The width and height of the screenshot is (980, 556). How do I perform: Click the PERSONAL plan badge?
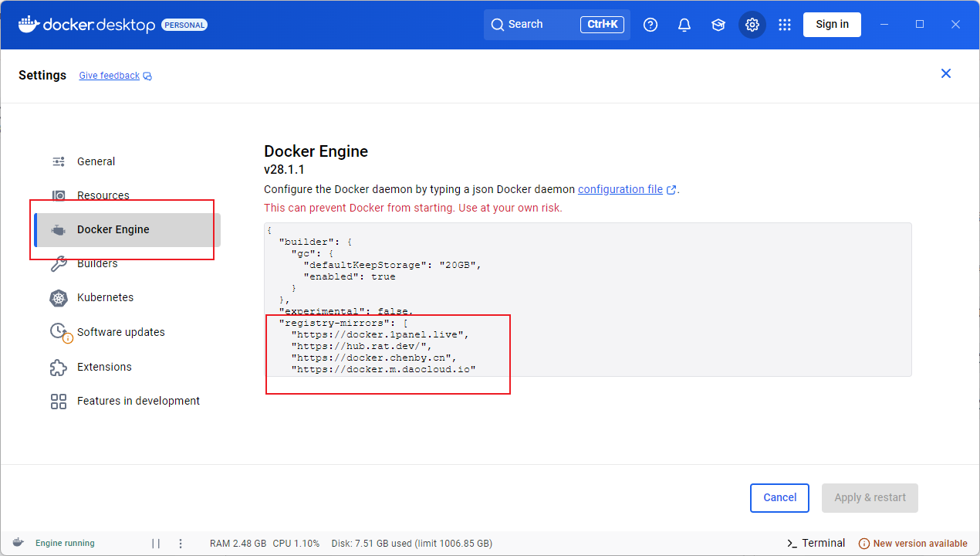click(184, 25)
